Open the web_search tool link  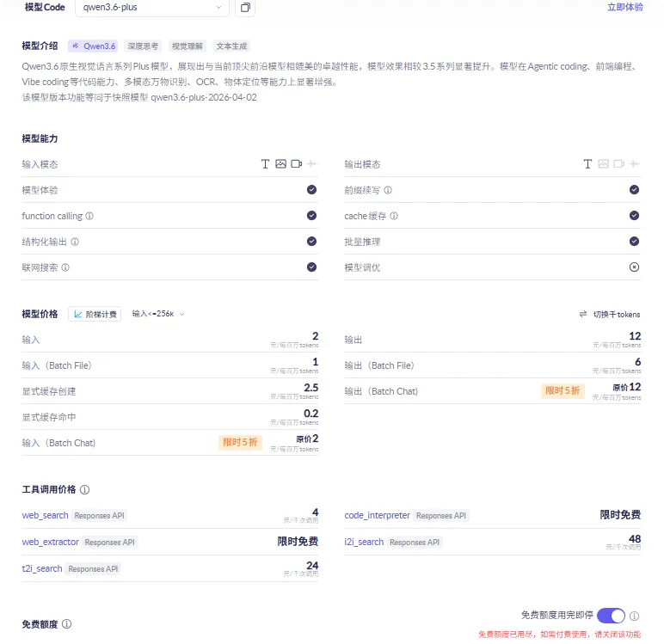click(x=45, y=515)
